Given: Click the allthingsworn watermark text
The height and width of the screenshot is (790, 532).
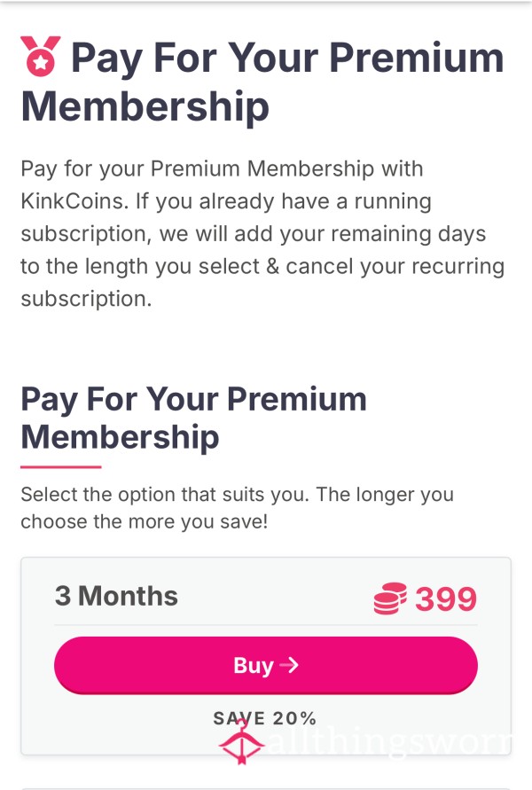Looking at the screenshot, I should [x=388, y=742].
